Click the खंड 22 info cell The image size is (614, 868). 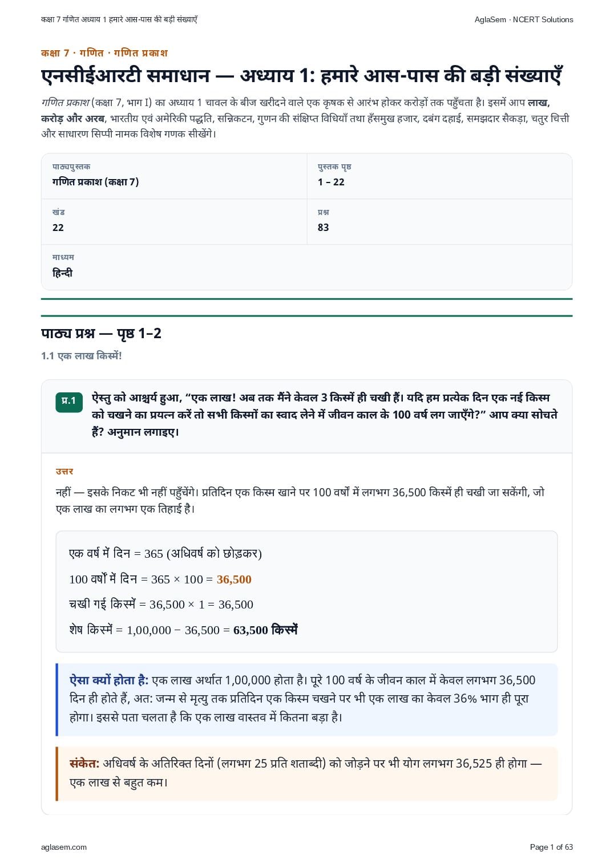point(174,221)
